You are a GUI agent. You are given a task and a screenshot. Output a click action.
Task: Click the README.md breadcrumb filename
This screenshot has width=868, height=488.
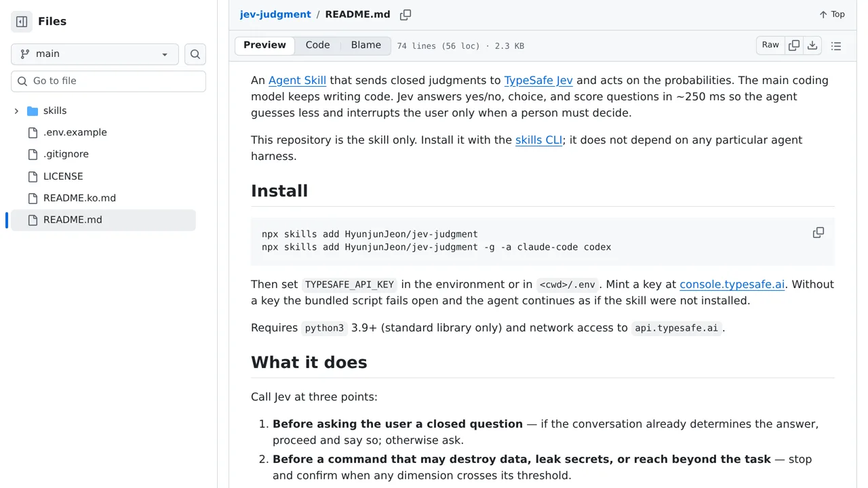point(357,14)
